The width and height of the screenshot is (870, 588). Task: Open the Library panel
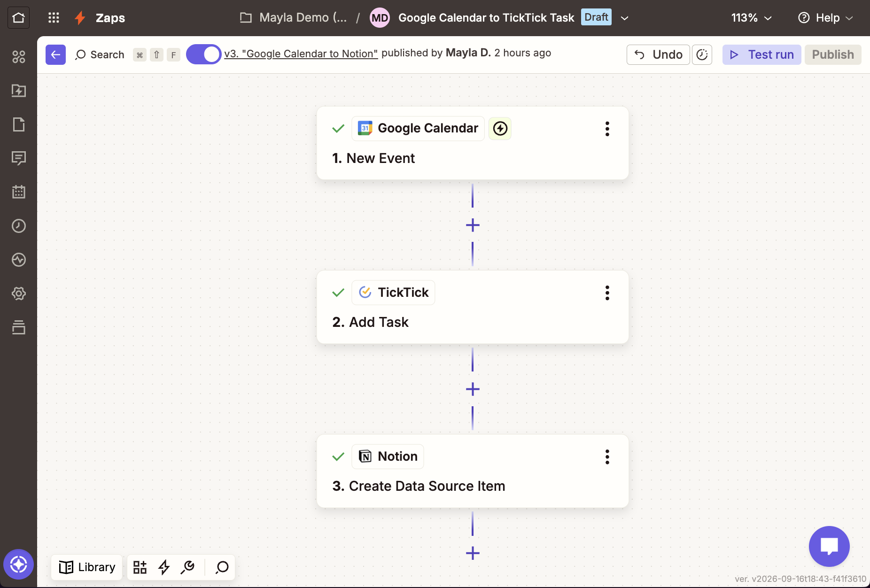click(x=87, y=567)
